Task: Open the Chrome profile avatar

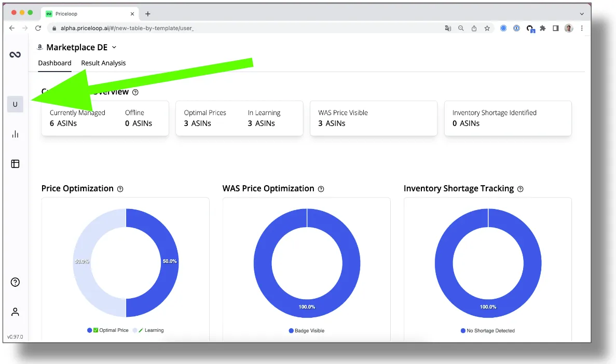Action: click(568, 29)
